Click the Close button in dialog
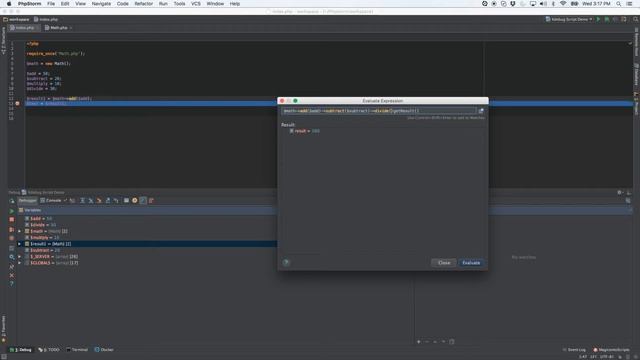The height and width of the screenshot is (360, 640). 444,262
